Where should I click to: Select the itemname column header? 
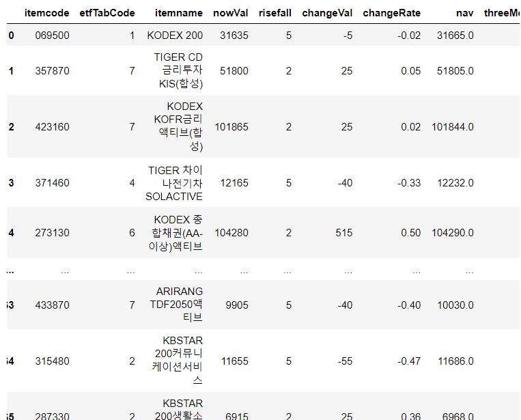pyautogui.click(x=179, y=13)
